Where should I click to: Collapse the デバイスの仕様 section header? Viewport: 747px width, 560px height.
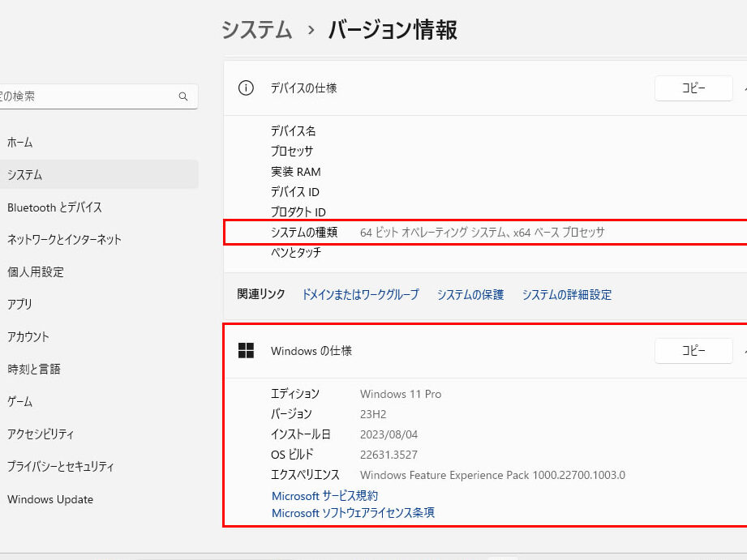[x=743, y=88]
